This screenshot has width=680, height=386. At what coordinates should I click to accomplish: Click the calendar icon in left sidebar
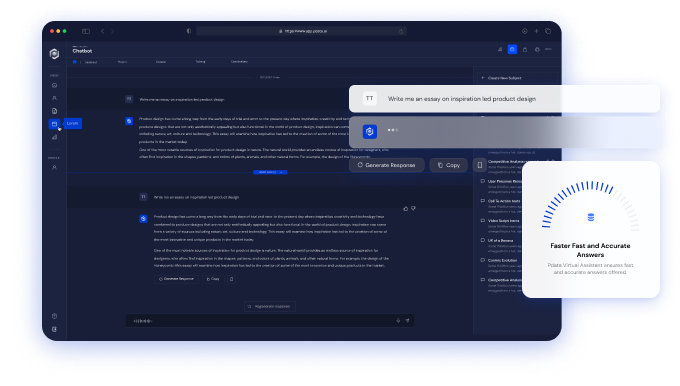tap(55, 124)
